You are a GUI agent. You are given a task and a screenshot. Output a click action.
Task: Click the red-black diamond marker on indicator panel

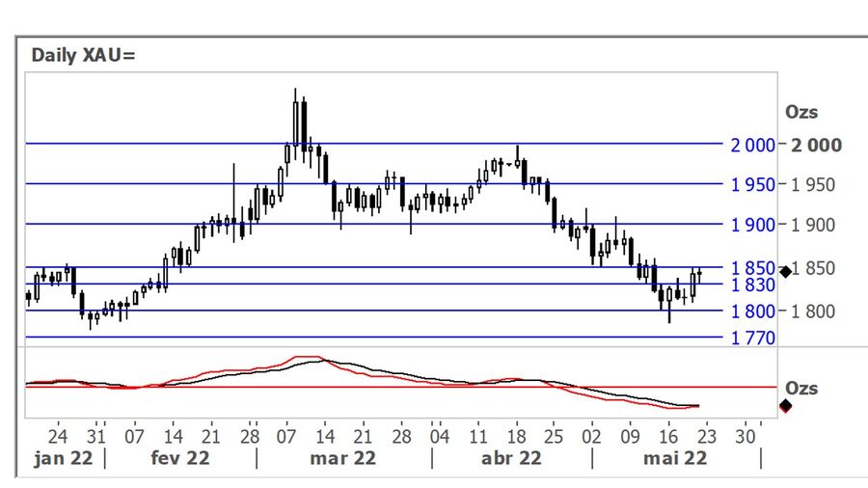785,407
